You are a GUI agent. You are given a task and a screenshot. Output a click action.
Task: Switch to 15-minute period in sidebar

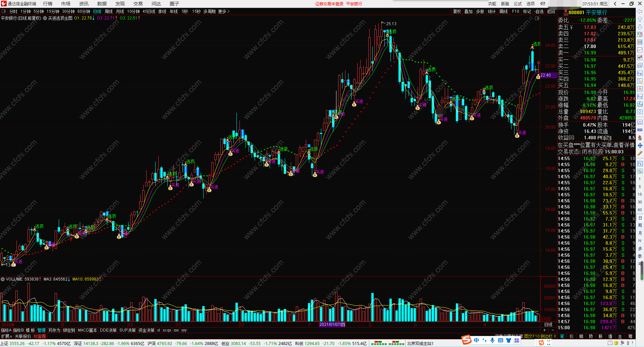[x=640, y=194]
